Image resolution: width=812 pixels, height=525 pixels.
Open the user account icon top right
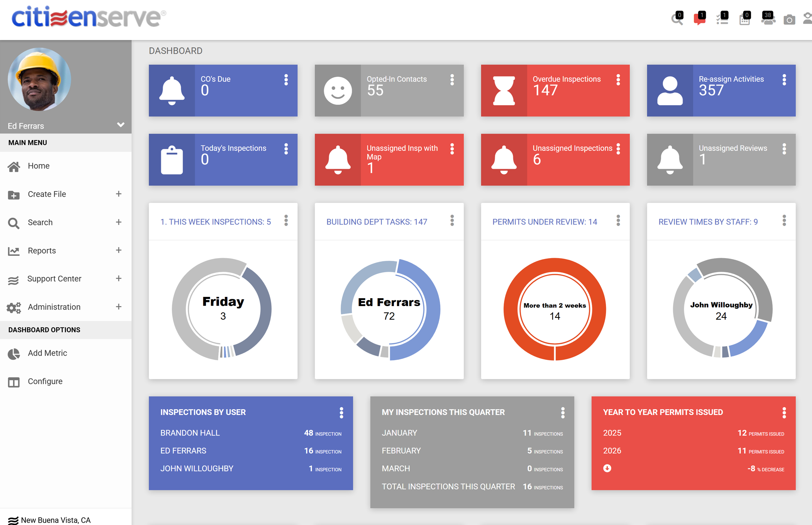point(807,19)
